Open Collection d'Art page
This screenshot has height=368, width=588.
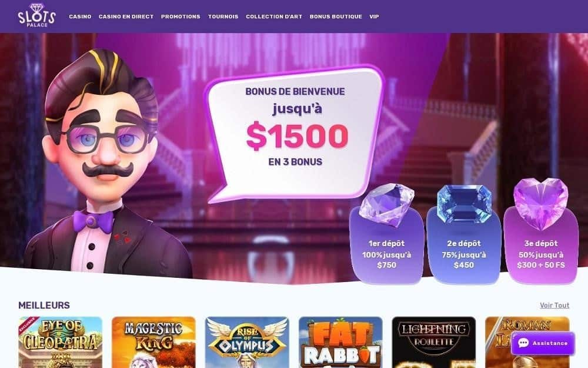[x=274, y=16]
